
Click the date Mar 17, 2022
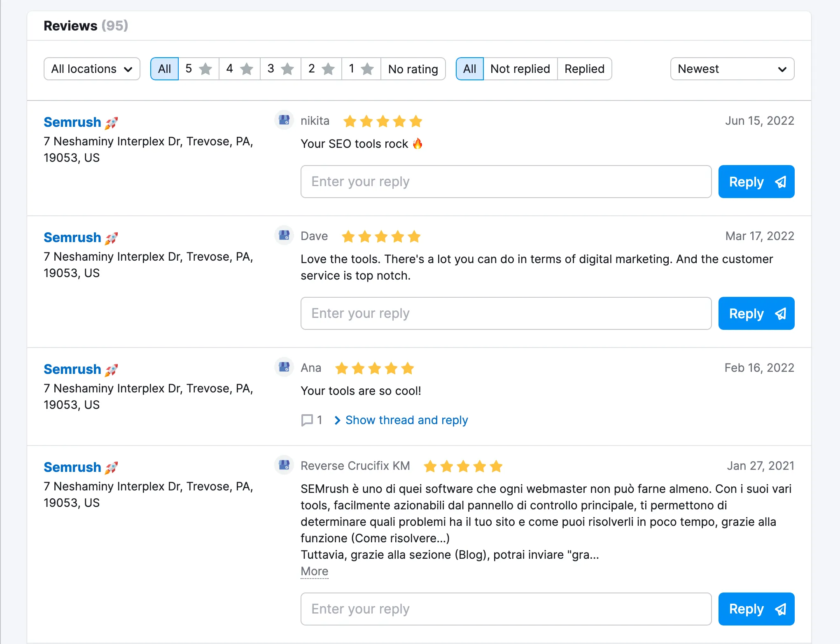pos(760,236)
